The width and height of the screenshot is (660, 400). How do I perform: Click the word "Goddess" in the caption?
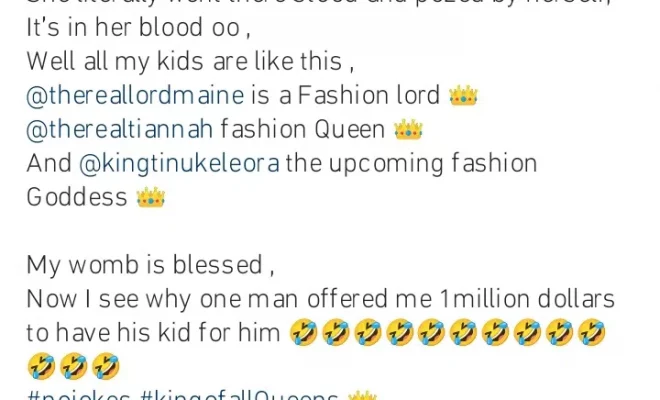click(x=77, y=197)
